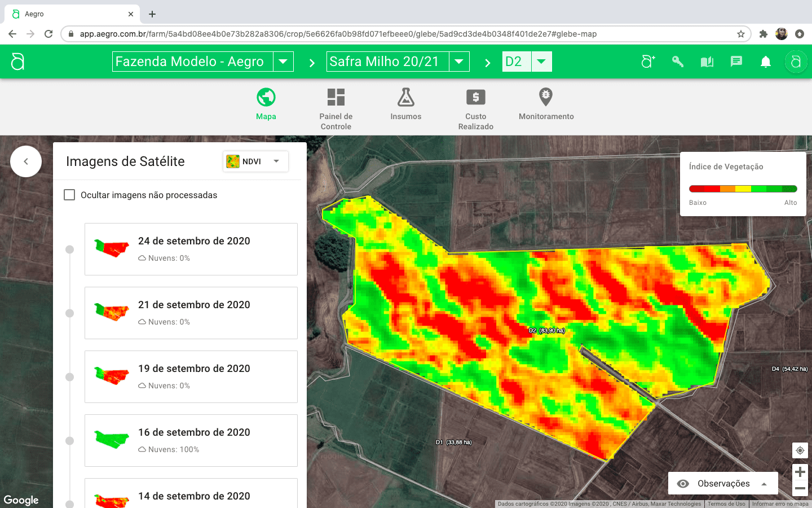Toggle Observações visibility eye icon
This screenshot has width=812, height=508.
click(683, 484)
